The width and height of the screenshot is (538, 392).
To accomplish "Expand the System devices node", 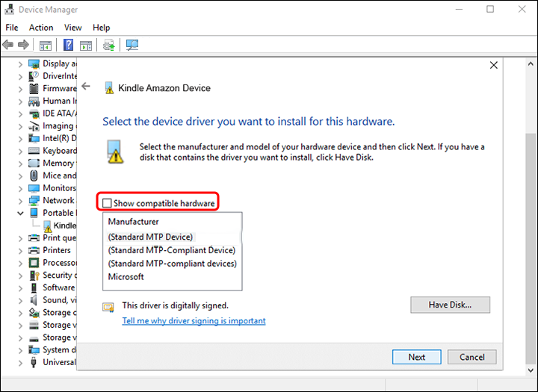I will tap(21, 350).
